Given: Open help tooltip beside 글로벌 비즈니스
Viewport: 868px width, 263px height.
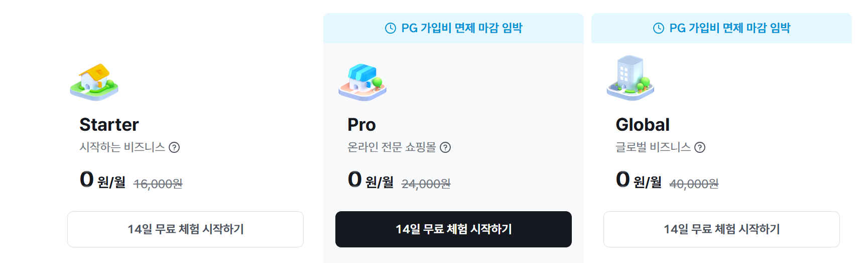Looking at the screenshot, I should tap(700, 147).
